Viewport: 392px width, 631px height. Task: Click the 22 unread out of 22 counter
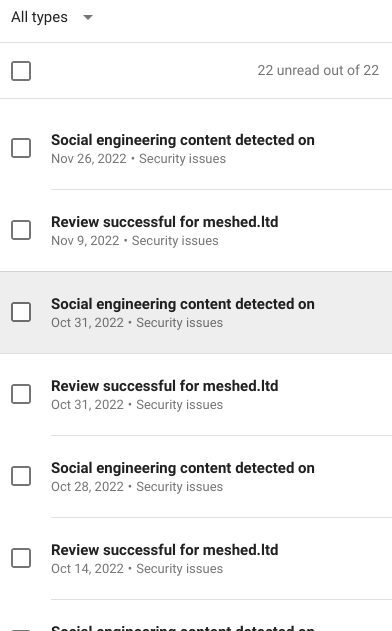click(x=318, y=70)
